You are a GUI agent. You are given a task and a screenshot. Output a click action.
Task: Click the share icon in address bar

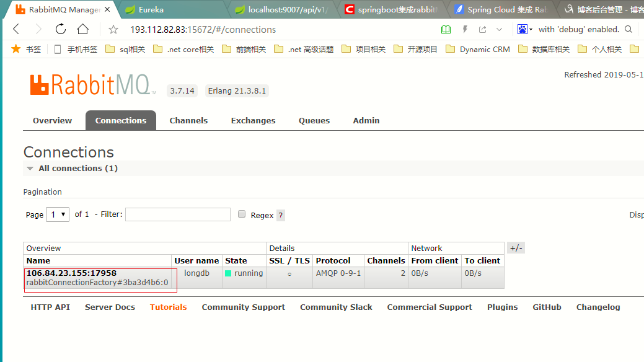pyautogui.click(x=483, y=30)
